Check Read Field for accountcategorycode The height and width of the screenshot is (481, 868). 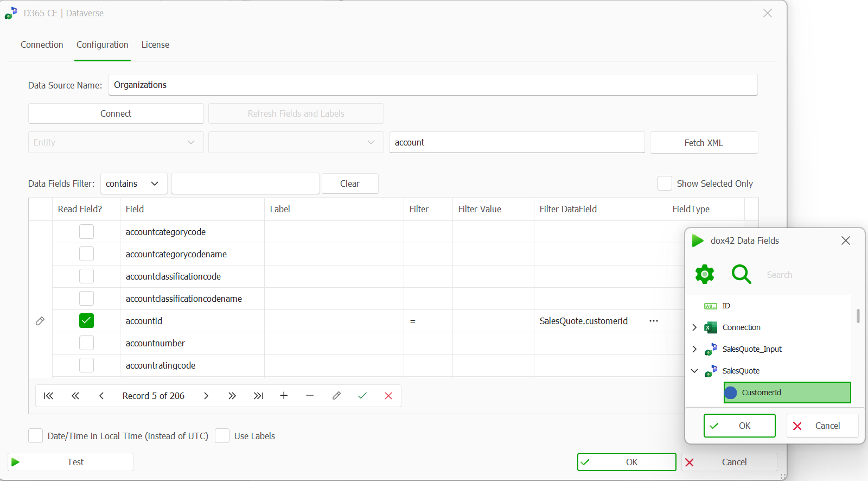pyautogui.click(x=86, y=232)
